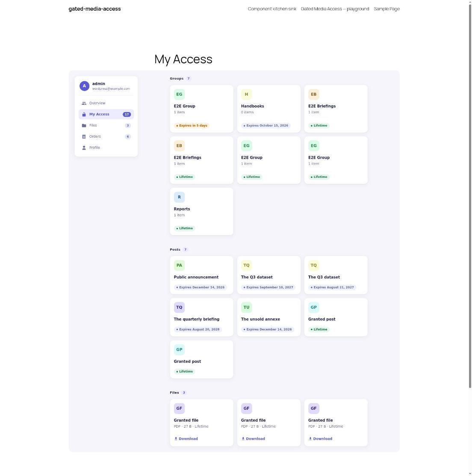
Task: Click the Posts section heading
Action: (175, 249)
